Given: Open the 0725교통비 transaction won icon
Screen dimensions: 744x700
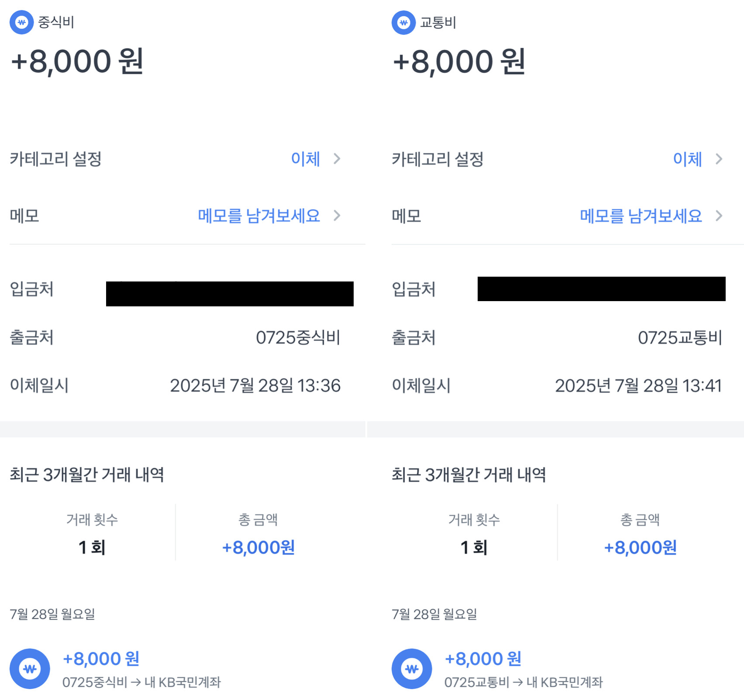Looking at the screenshot, I should tap(412, 669).
